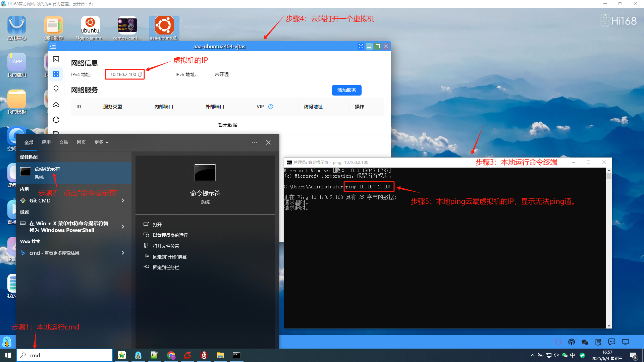
Task: Expand the 更多 dropdown in search filters
Action: [101, 142]
